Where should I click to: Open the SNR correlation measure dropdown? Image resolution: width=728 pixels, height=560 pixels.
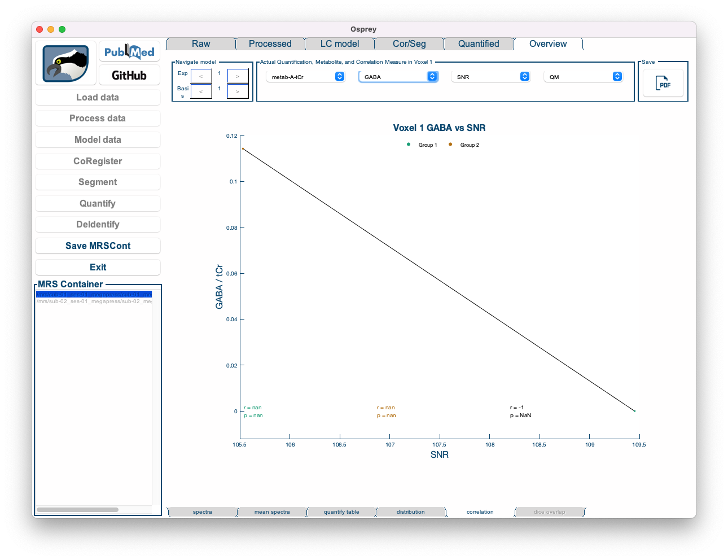tap(490, 77)
